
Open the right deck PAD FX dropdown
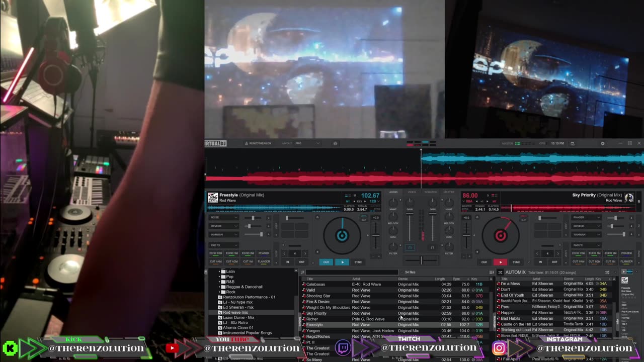click(x=586, y=245)
